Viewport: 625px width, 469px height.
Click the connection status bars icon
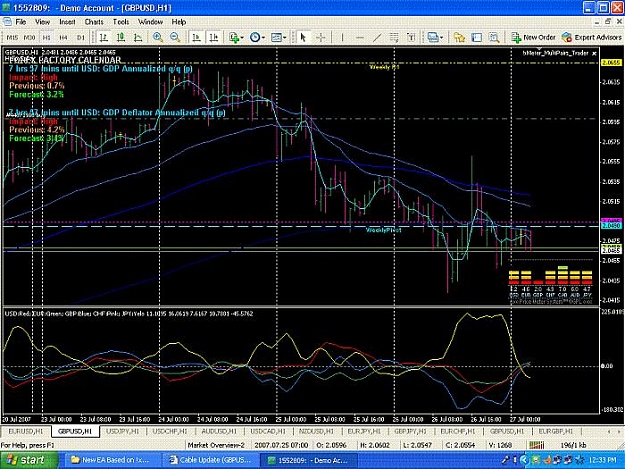[537, 445]
